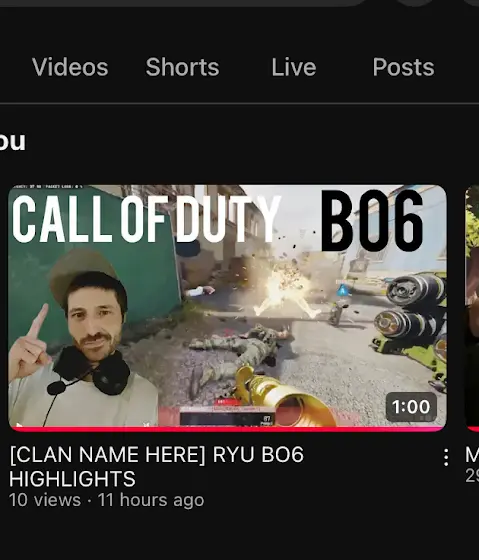Select the Live tab
Image resolution: width=479 pixels, height=560 pixels.
(x=294, y=67)
